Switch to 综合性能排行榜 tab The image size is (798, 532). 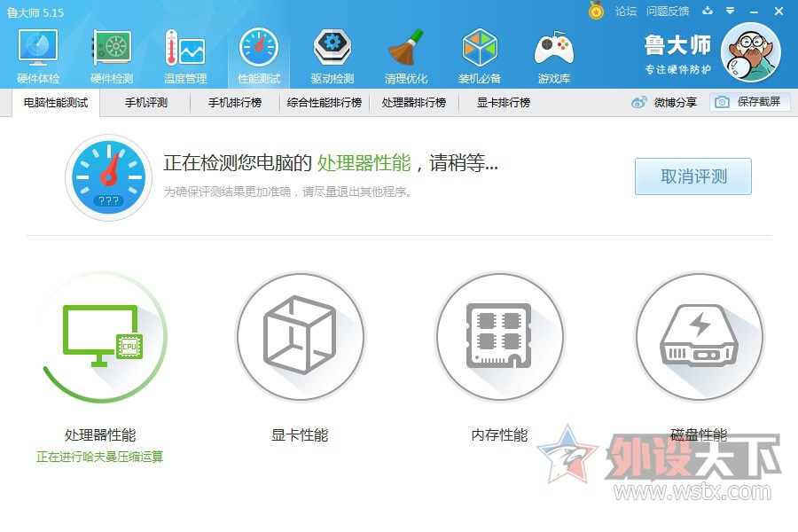(x=325, y=103)
